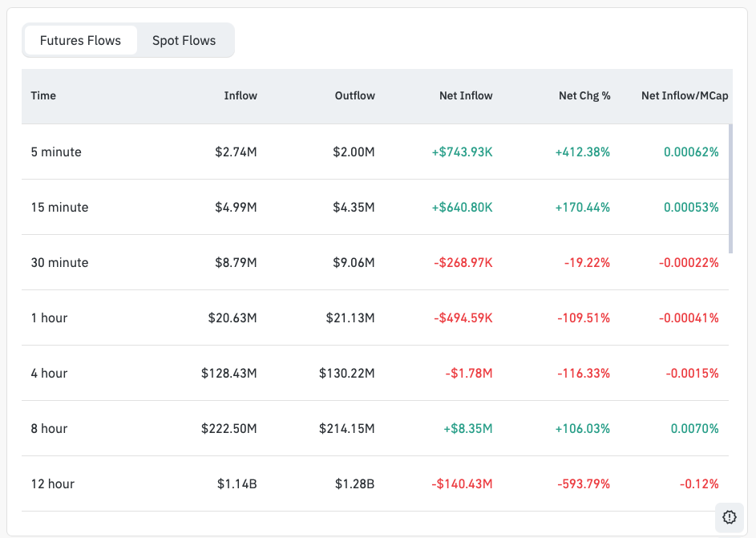The width and height of the screenshot is (756, 538).
Task: Click the vertical scrollbar beside the table
Action: [x=730, y=188]
